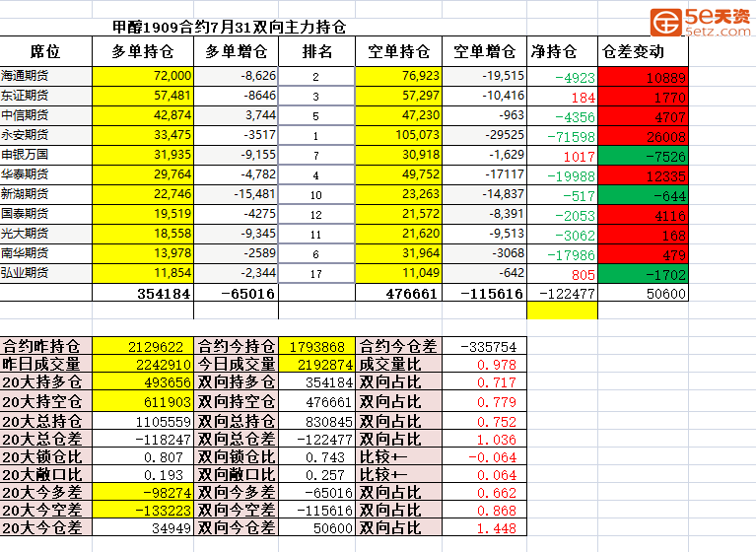Viewport: 756px width, 552px height.
Task: Select the red cell 26008 in 仓差变动
Action: pyautogui.click(x=644, y=135)
